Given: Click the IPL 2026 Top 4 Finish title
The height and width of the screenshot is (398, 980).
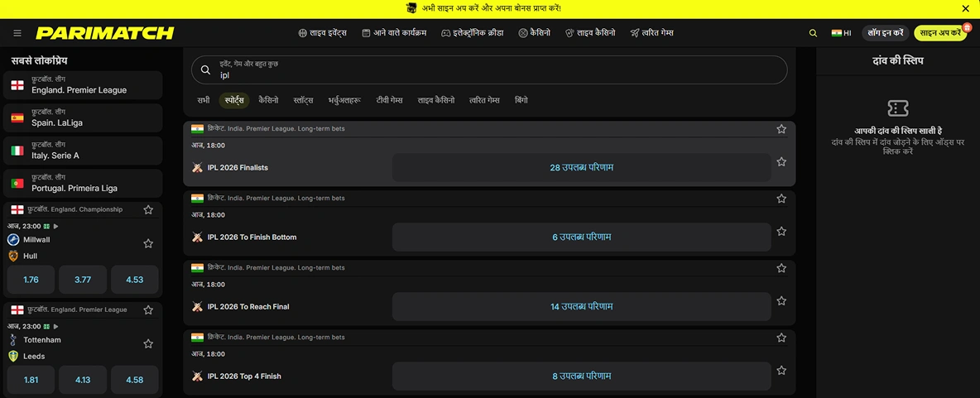Looking at the screenshot, I should pyautogui.click(x=244, y=376).
